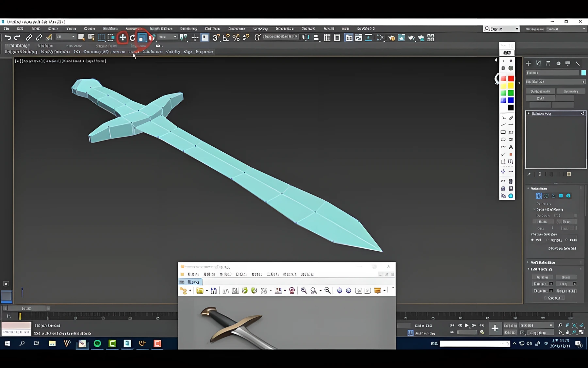This screenshot has height=368, width=588.
Task: Click the Rotate tool icon
Action: (x=132, y=38)
